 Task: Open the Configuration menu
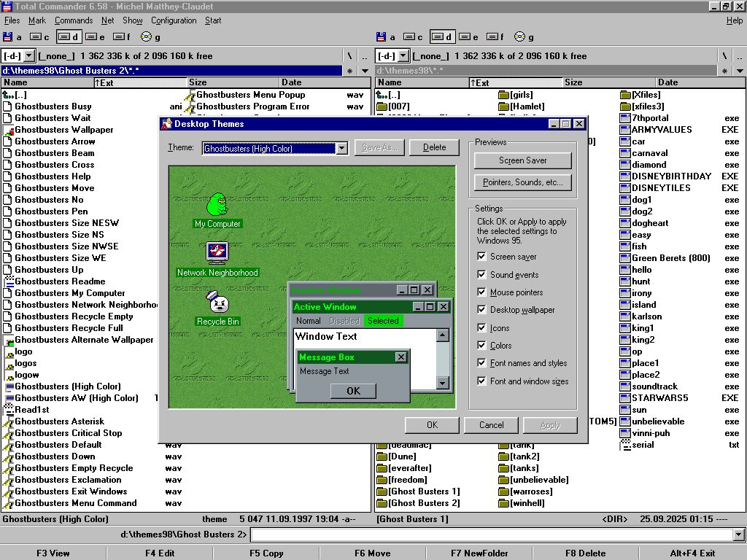pyautogui.click(x=174, y=20)
